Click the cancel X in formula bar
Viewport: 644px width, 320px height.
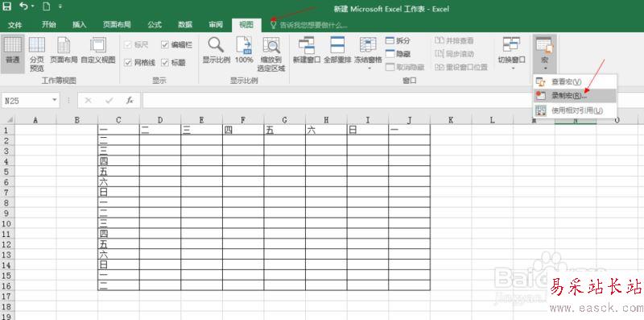(88, 101)
